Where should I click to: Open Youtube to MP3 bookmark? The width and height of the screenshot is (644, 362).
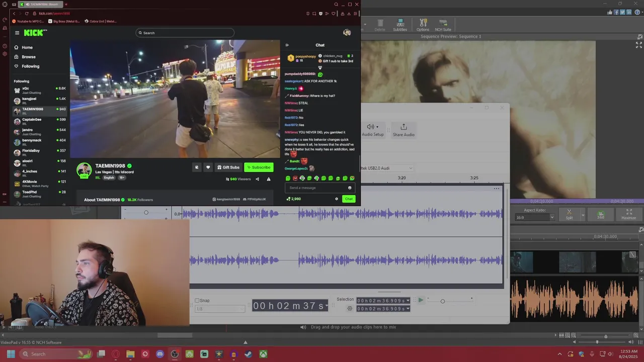28,21
